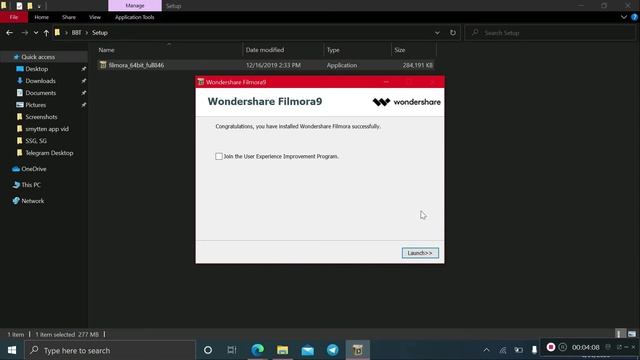Viewport: 640px width, 360px height.
Task: Stop the screen recording
Action: 551,347
